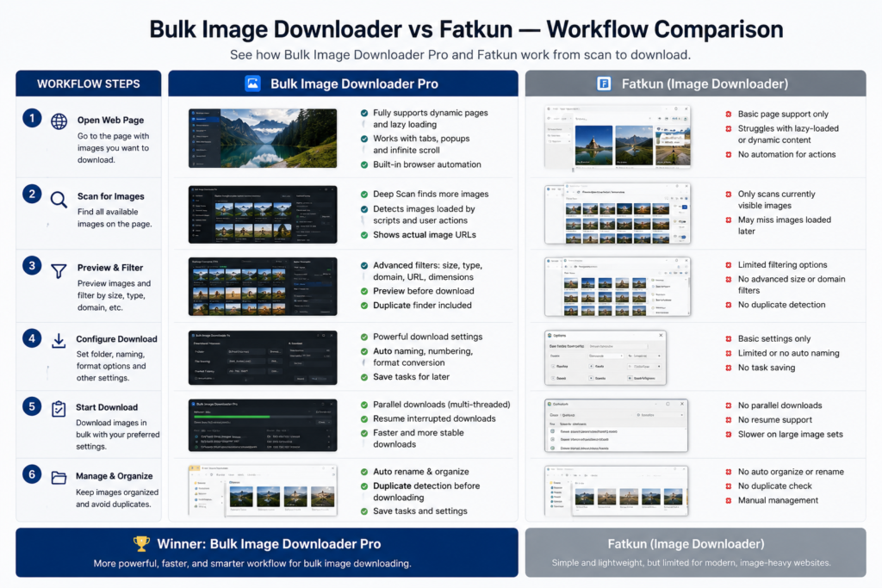
Task: Click the Workflow Comparison main title
Action: (x=466, y=29)
